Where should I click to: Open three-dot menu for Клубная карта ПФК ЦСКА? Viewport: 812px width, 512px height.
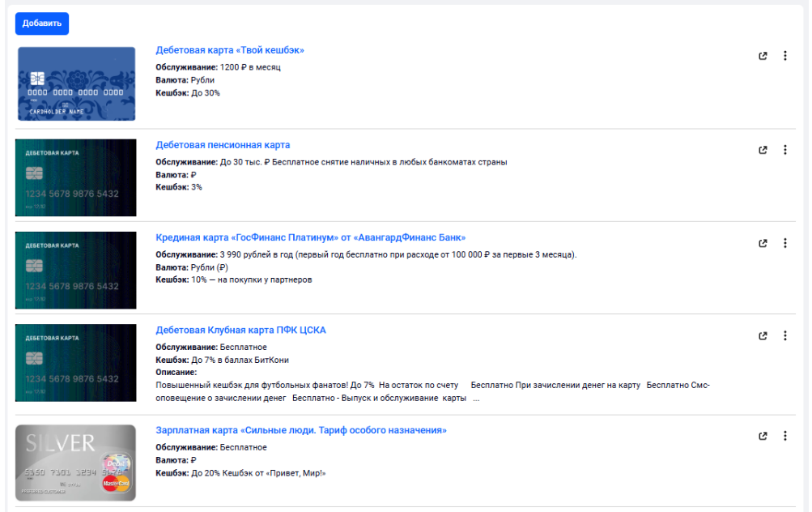[x=785, y=336]
